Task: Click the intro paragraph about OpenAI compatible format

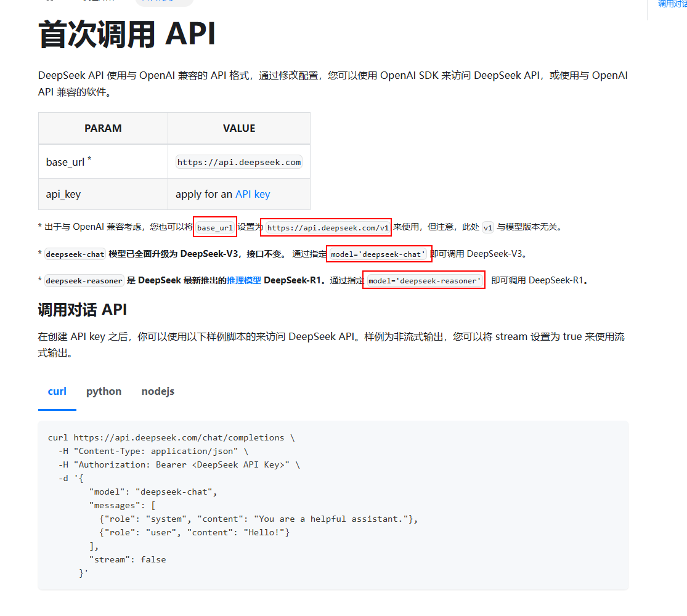Action: point(333,84)
